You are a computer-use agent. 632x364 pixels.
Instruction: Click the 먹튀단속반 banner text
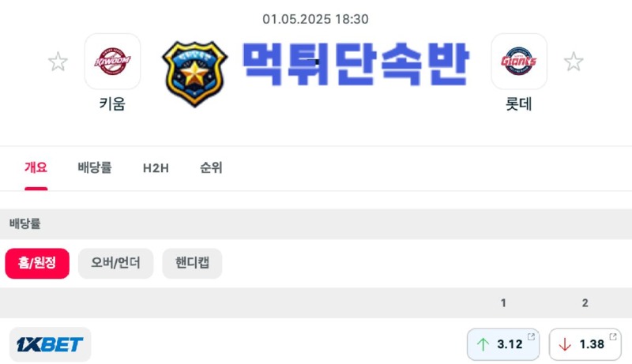pyautogui.click(x=355, y=64)
